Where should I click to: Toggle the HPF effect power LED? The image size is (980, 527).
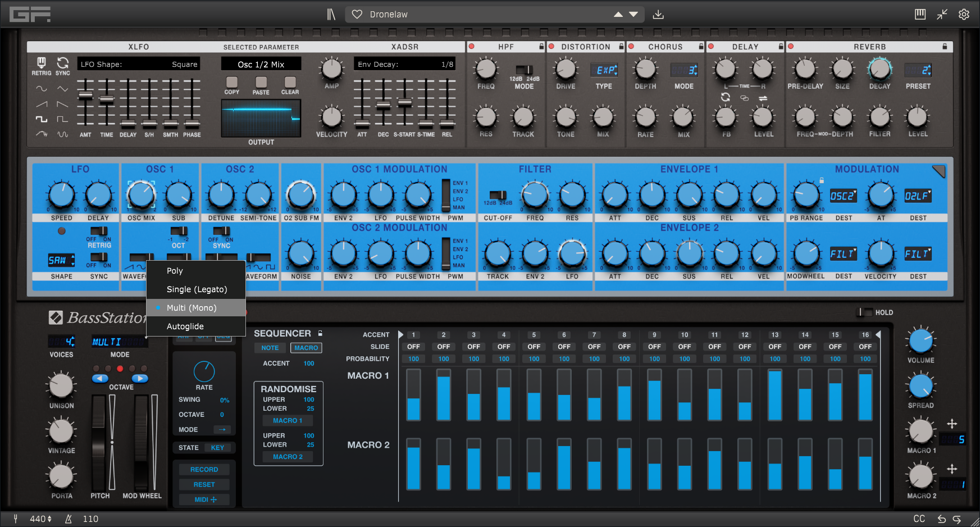coord(472,47)
